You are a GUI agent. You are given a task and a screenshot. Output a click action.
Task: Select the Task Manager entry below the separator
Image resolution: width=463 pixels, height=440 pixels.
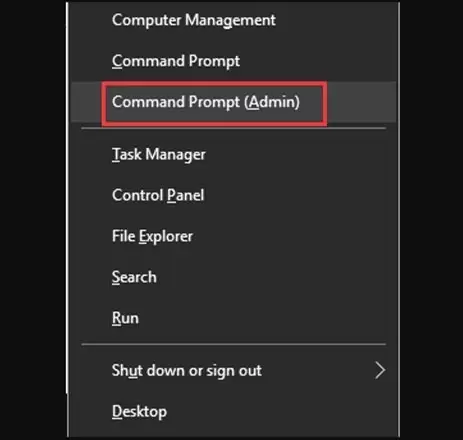(233, 154)
